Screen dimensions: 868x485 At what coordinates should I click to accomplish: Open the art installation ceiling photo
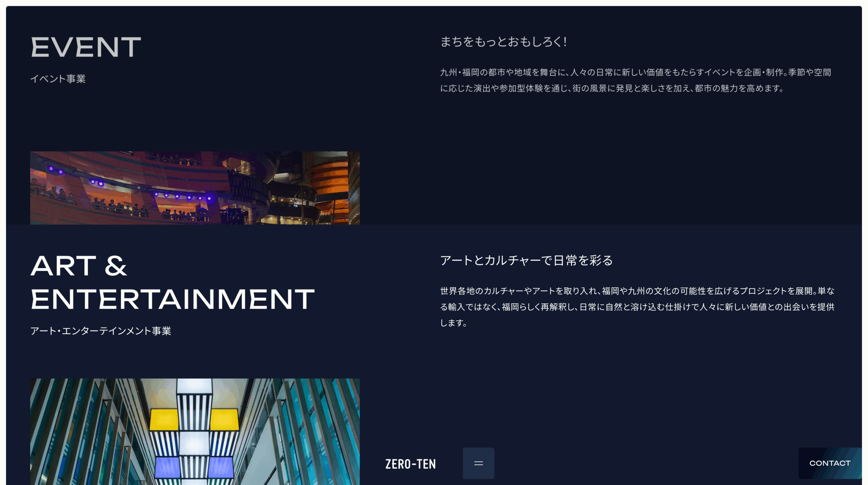(195, 431)
